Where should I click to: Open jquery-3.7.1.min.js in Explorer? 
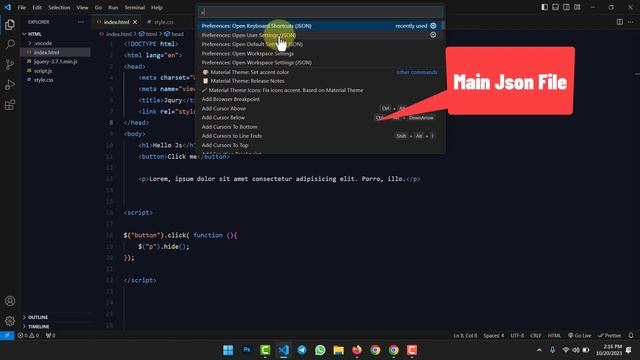point(56,62)
